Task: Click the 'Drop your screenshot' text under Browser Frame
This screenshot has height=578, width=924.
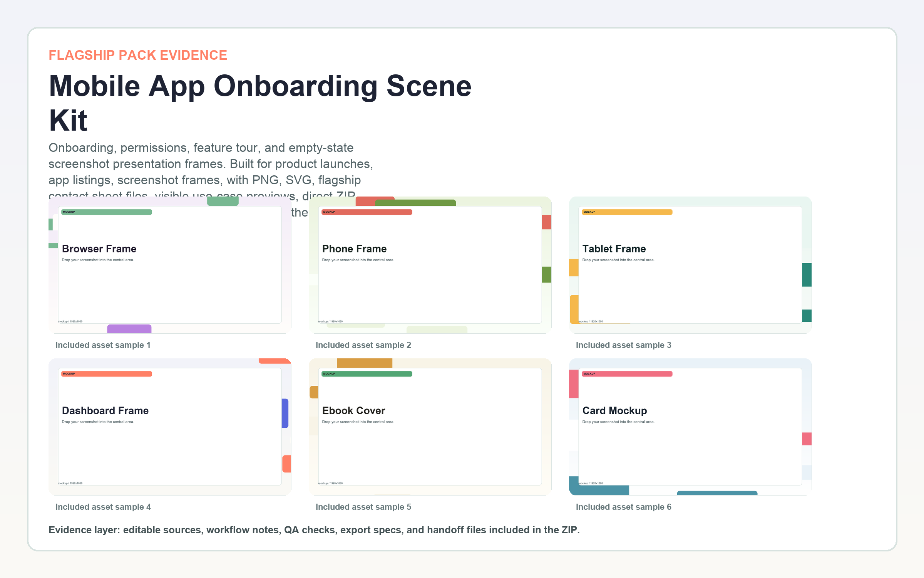Action: 98,260
